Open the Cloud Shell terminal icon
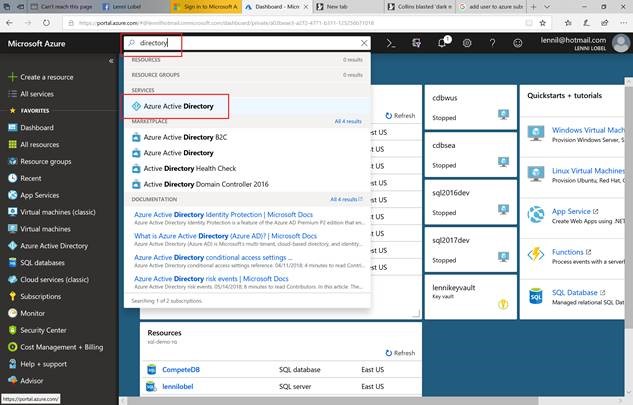Image resolution: width=633 pixels, height=405 pixels. coord(391,43)
